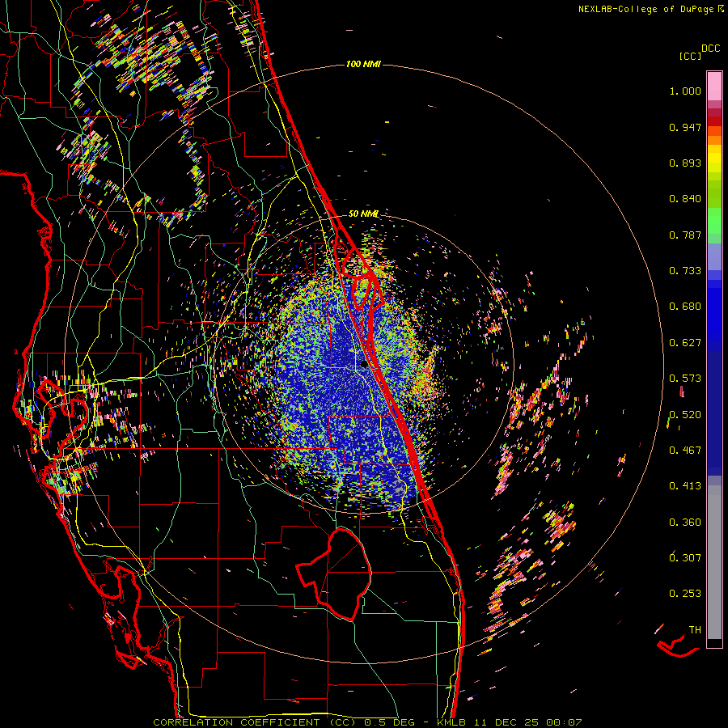Click the red color bar segment near 0.947
The image size is (728, 728).
click(x=714, y=121)
